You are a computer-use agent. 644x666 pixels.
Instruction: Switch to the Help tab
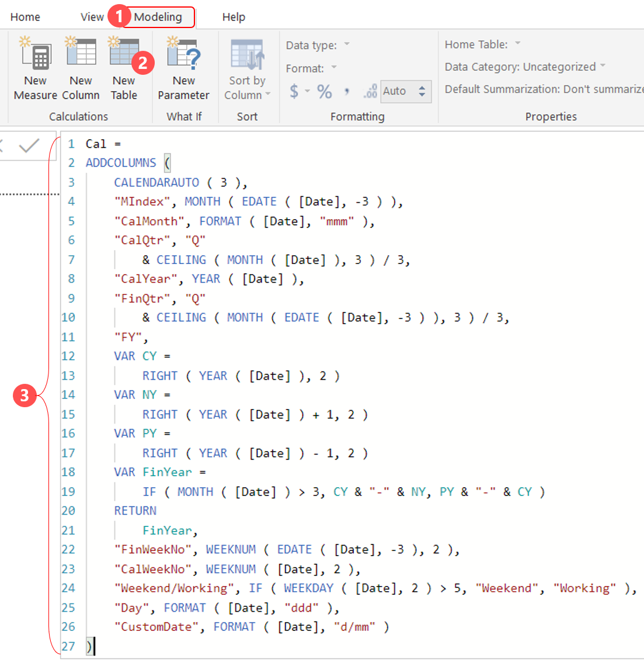(x=234, y=17)
